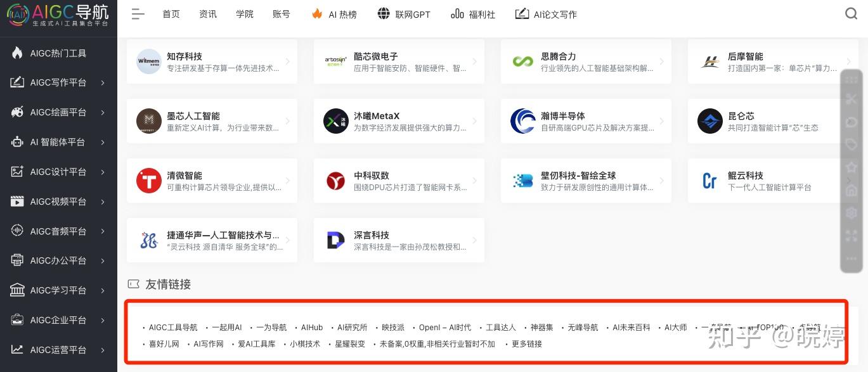Expand AIGC企业平台 submenu chevron
The image size is (868, 372).
point(103,320)
